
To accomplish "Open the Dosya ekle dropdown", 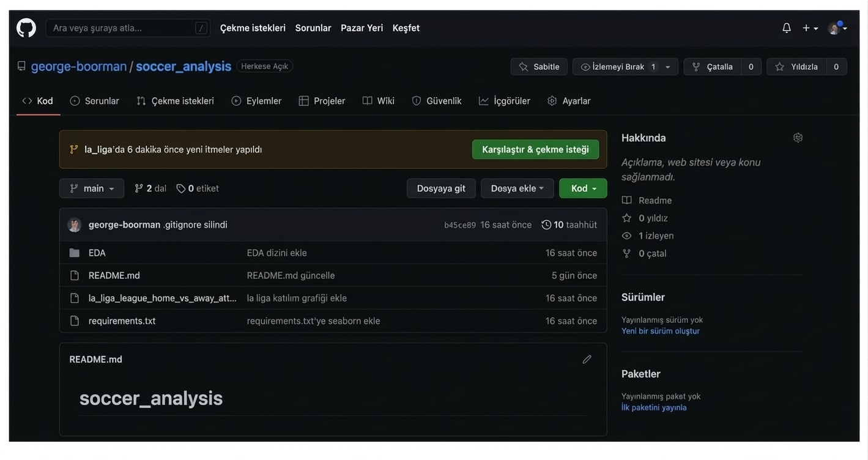I will point(517,188).
